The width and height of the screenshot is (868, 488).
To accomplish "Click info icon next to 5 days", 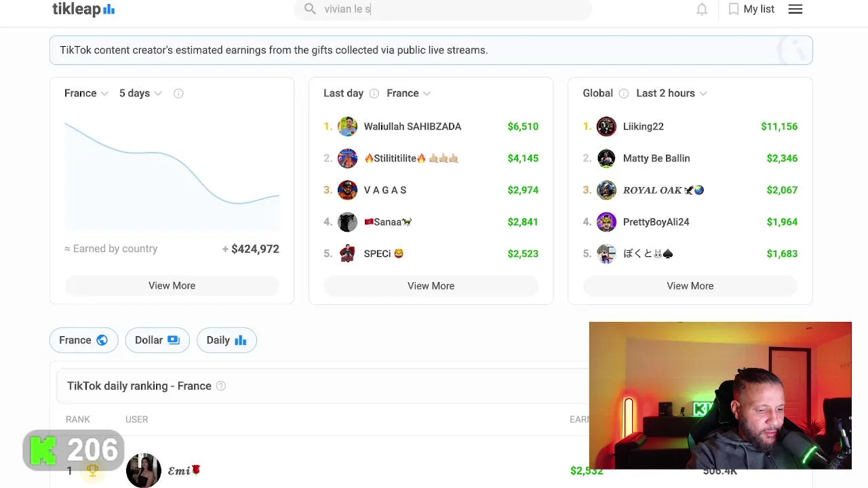I will [178, 94].
